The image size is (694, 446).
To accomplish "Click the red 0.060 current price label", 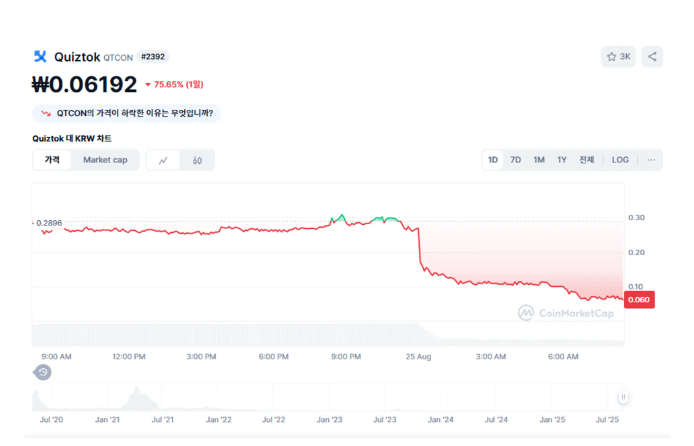I will [x=639, y=300].
